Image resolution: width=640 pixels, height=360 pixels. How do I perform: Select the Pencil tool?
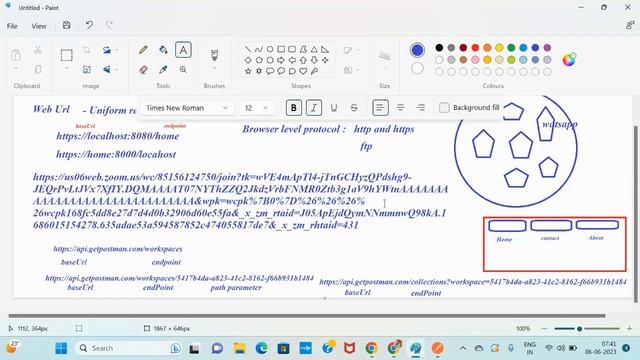pyautogui.click(x=143, y=50)
